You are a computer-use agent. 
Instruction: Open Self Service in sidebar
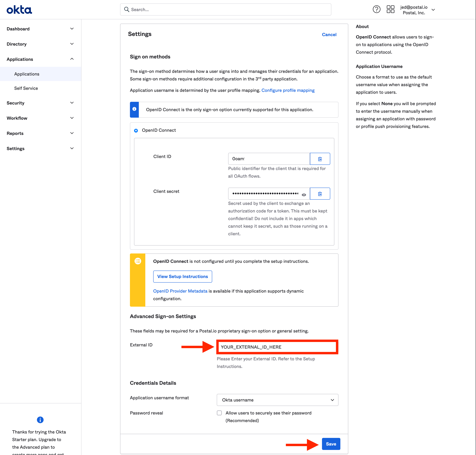[x=26, y=88]
